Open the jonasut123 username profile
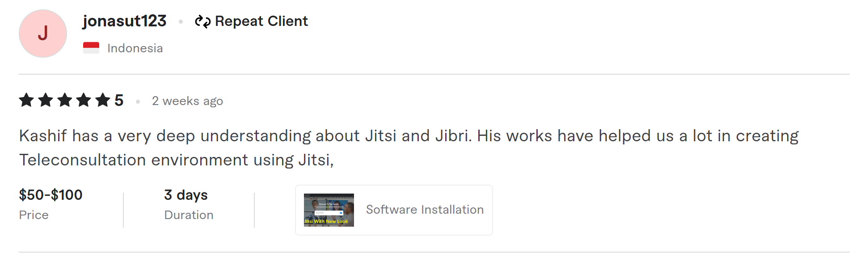 point(124,21)
